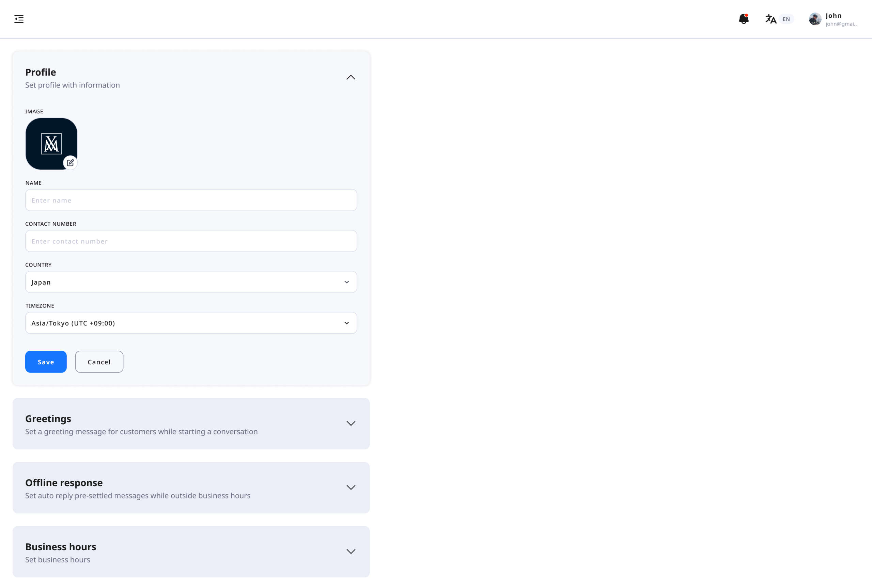Screen dimensions: 872x588
Task: Click the Greetings section title
Action: [x=48, y=418]
